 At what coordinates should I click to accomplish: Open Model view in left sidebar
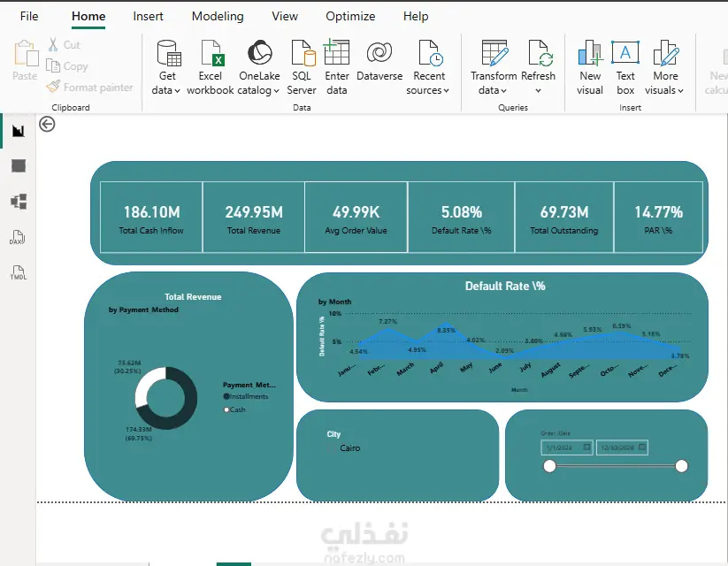(19, 202)
